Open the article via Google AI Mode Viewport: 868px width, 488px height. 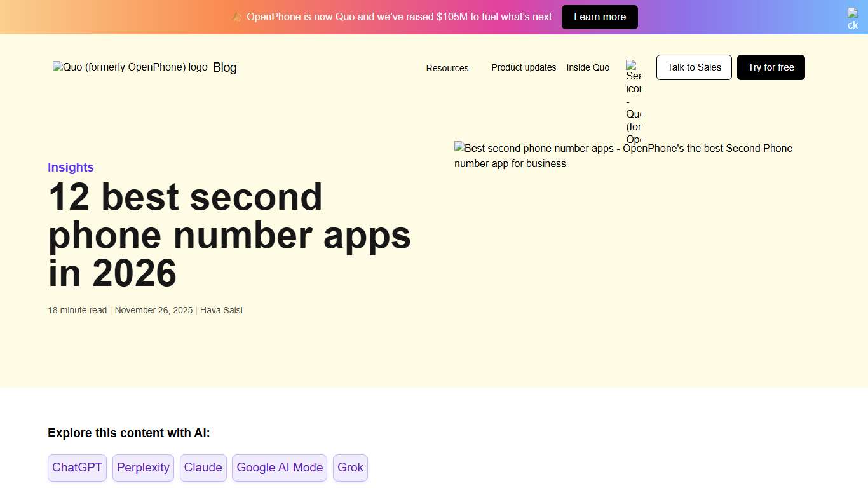point(279,468)
